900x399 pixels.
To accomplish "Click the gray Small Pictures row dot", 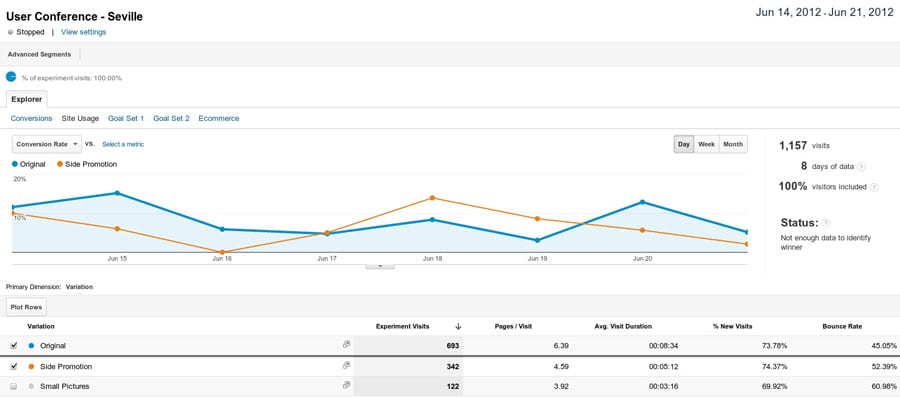I will (x=31, y=386).
